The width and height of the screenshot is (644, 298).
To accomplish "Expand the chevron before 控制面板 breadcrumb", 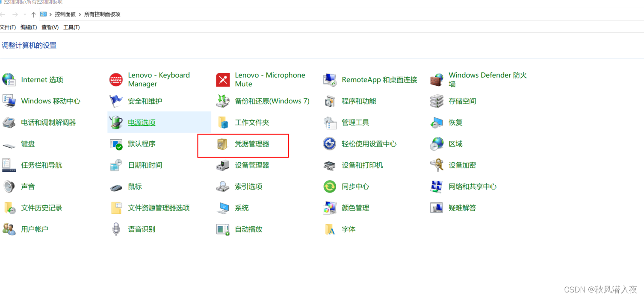I will coord(51,14).
